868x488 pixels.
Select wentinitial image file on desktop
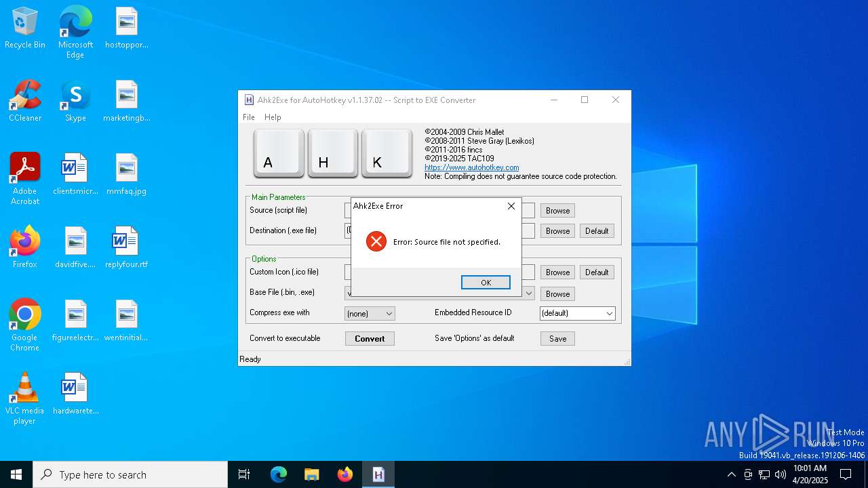126,321
